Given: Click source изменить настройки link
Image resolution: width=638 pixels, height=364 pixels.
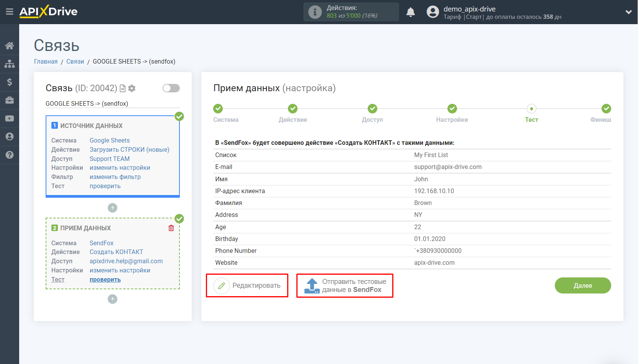Looking at the screenshot, I should click(x=120, y=167).
